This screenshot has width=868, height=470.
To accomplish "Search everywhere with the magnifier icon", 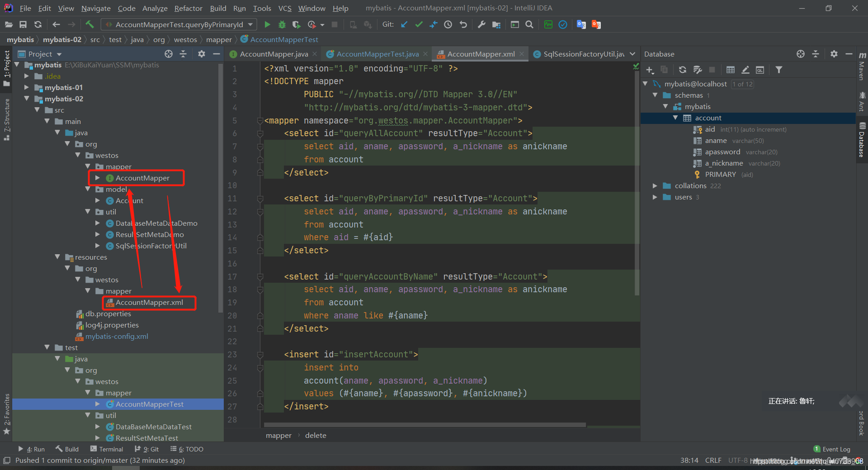I will tap(529, 24).
